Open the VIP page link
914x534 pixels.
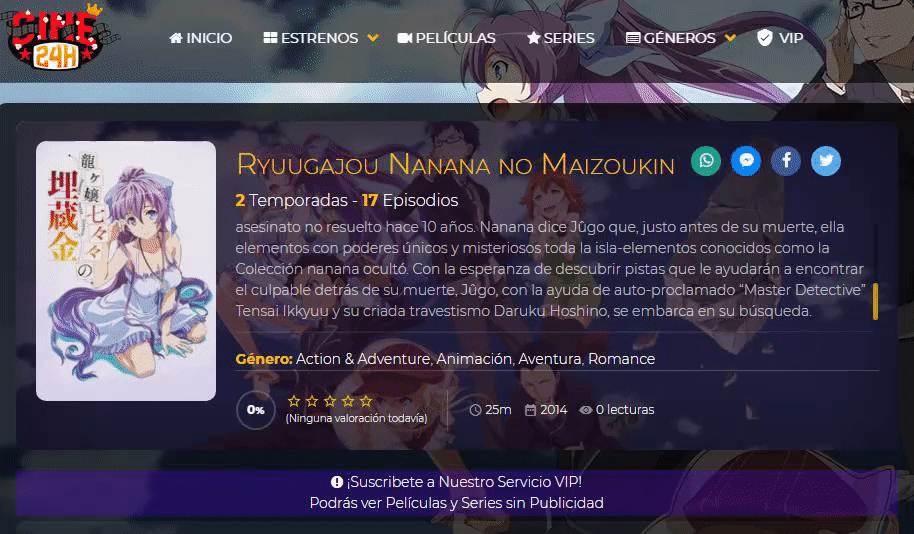(780, 38)
